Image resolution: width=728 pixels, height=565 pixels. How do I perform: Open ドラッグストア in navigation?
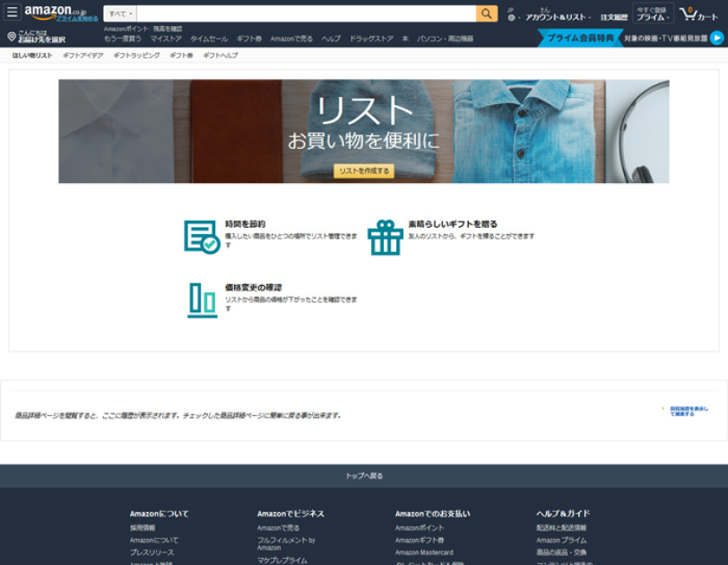click(x=371, y=39)
